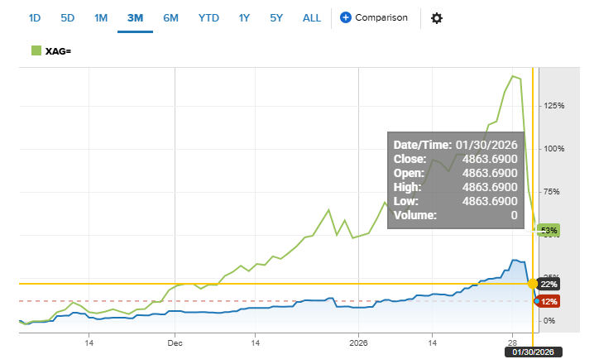The width and height of the screenshot is (594, 364).
Task: Click the green XAG= legend swatch
Action: pos(36,51)
